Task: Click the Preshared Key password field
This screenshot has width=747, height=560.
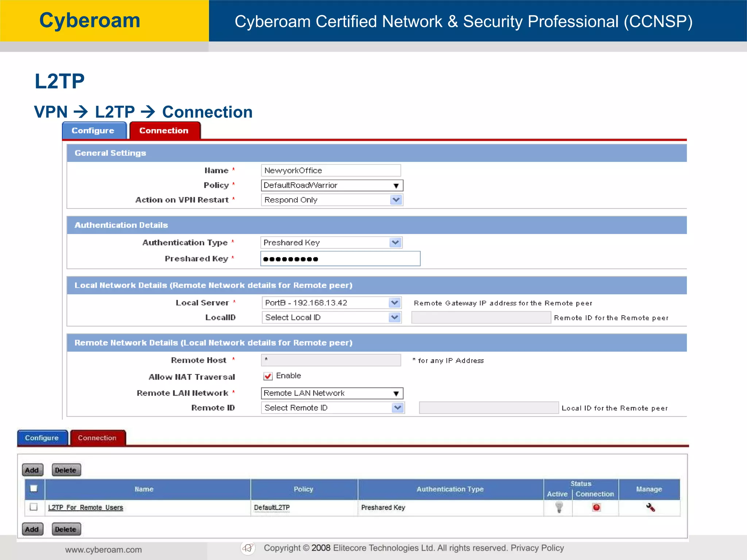Action: click(x=340, y=258)
